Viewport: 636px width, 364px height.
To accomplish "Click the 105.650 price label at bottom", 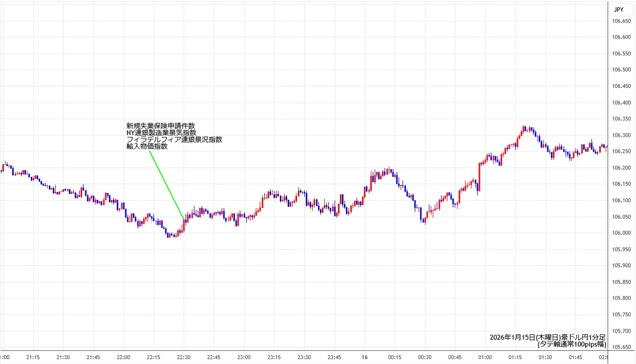I will click(622, 347).
